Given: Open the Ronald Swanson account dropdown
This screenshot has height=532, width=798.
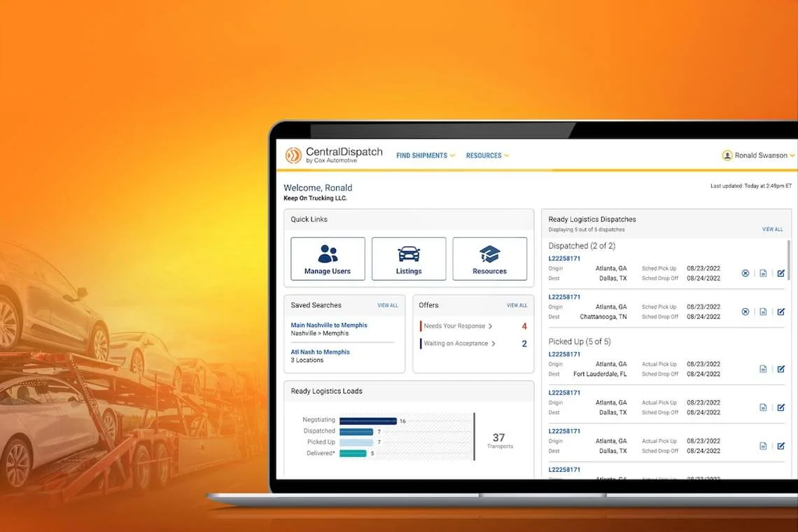Looking at the screenshot, I should [x=758, y=155].
